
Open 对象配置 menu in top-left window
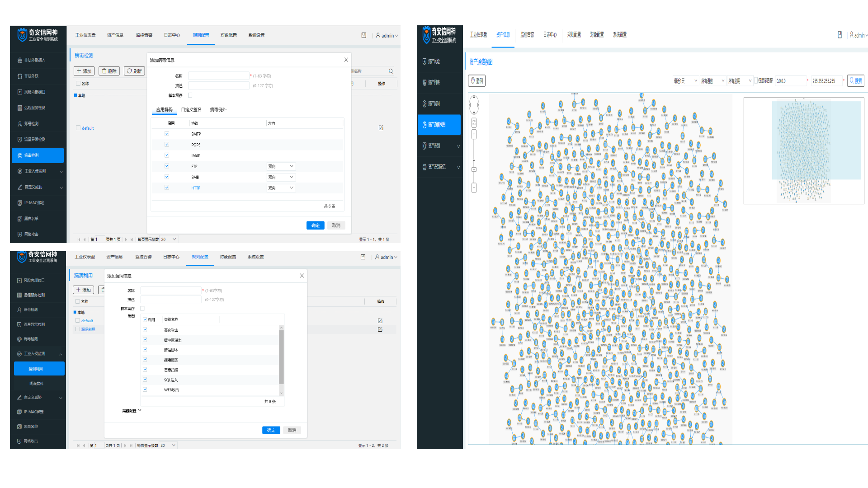229,35
